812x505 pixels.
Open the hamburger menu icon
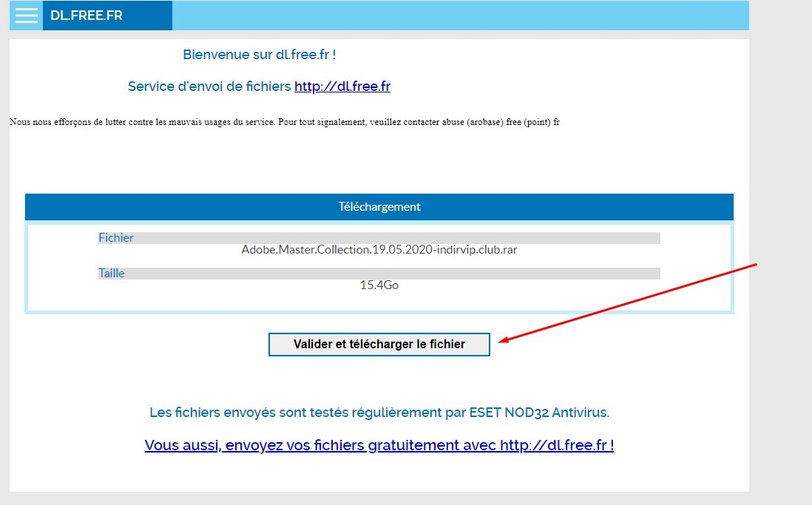click(x=27, y=16)
